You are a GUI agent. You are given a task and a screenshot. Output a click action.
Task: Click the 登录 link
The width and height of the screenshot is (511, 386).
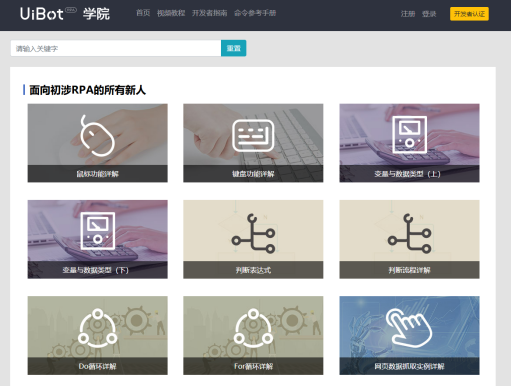tap(429, 14)
